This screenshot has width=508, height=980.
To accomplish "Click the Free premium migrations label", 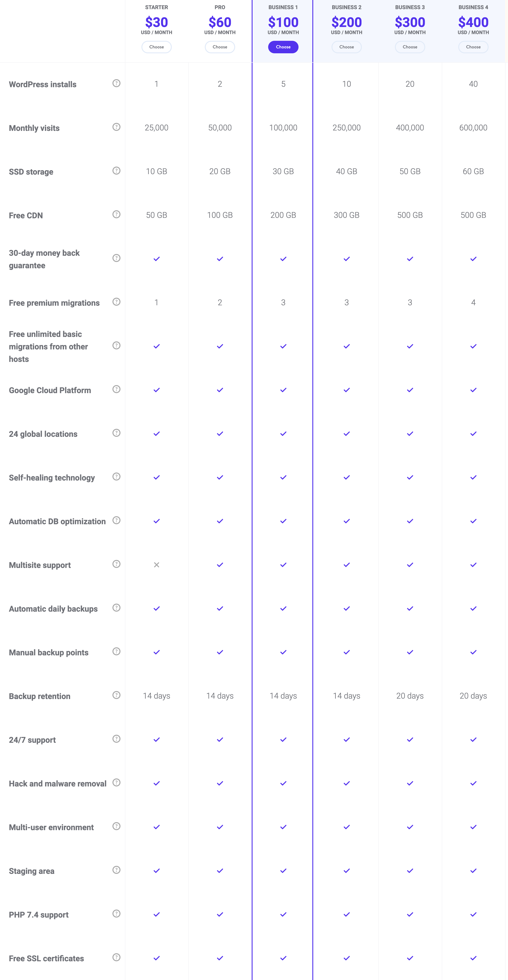I will pos(54,303).
